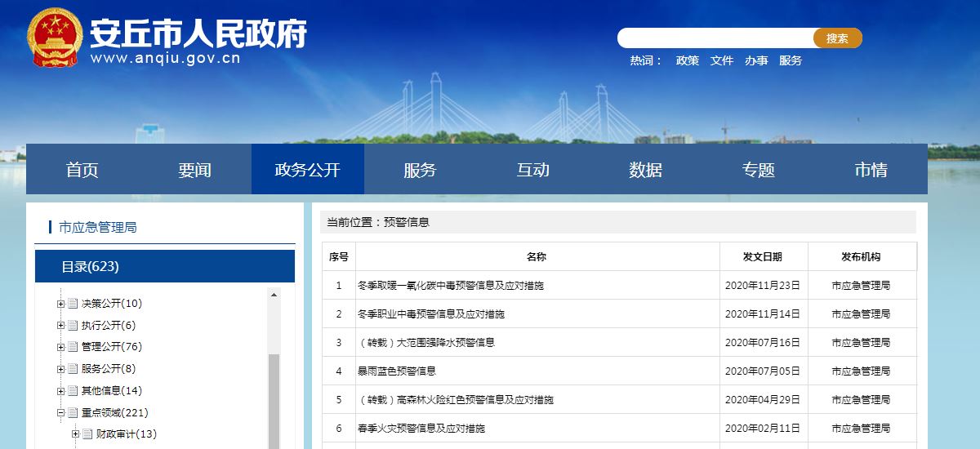The image size is (980, 449).
Task: Click 市应急管理局 in table row 1
Action: point(861,286)
